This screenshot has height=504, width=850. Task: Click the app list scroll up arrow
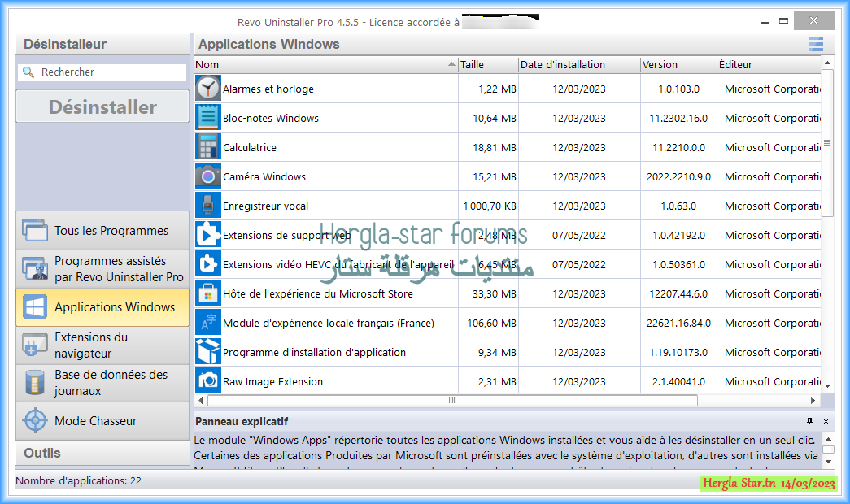pyautogui.click(x=827, y=63)
